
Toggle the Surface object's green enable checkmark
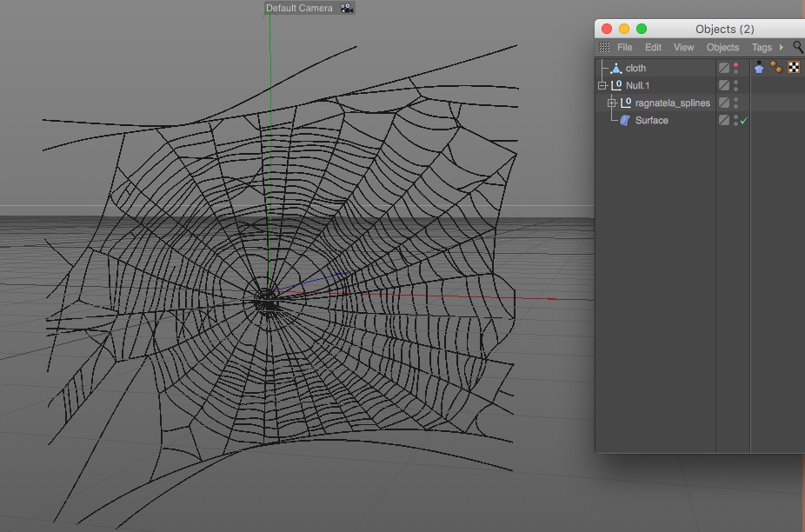(x=744, y=121)
